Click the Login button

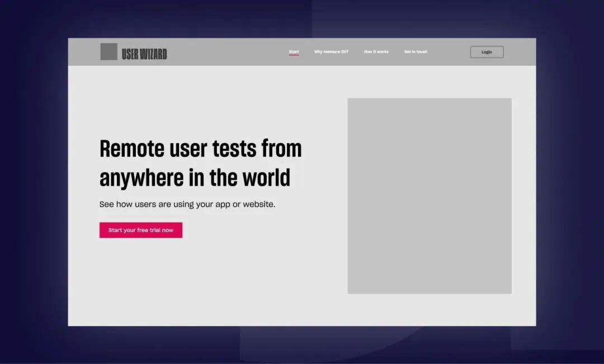tap(487, 52)
